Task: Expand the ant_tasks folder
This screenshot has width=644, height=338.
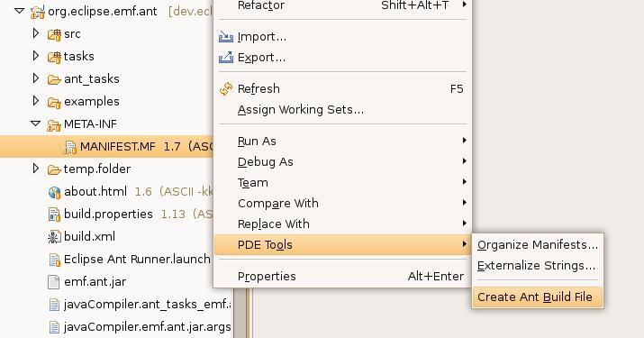Action: pyautogui.click(x=36, y=78)
